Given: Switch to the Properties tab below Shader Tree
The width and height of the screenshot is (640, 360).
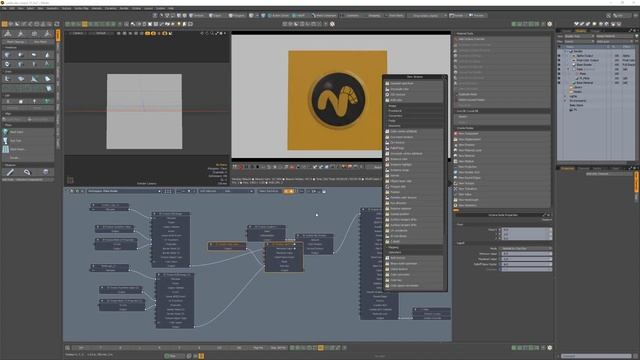Looking at the screenshot, I should pos(567,168).
